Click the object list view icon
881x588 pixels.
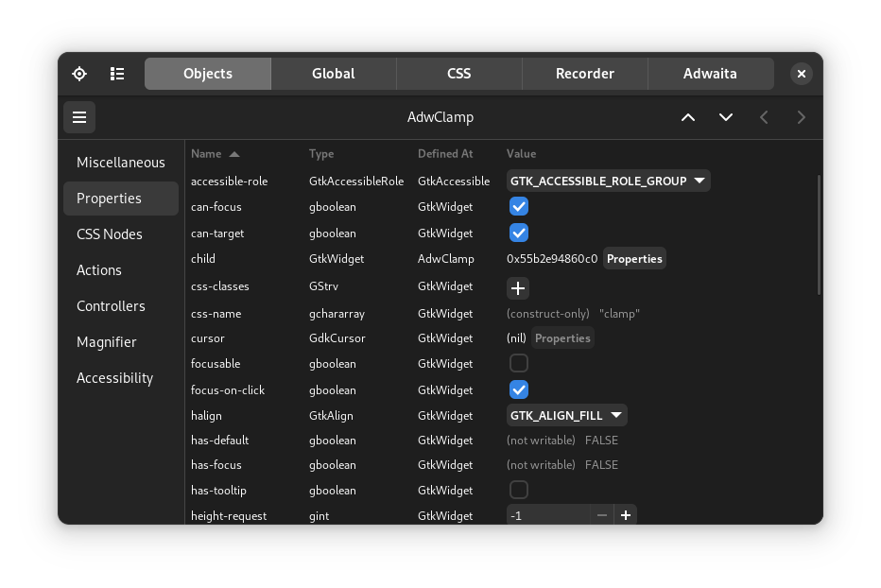(x=117, y=73)
